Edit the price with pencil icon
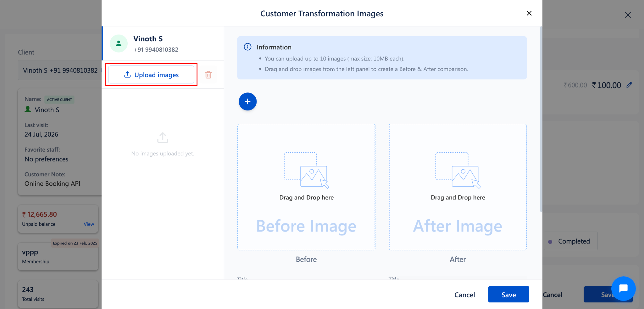The height and width of the screenshot is (309, 644). [629, 85]
